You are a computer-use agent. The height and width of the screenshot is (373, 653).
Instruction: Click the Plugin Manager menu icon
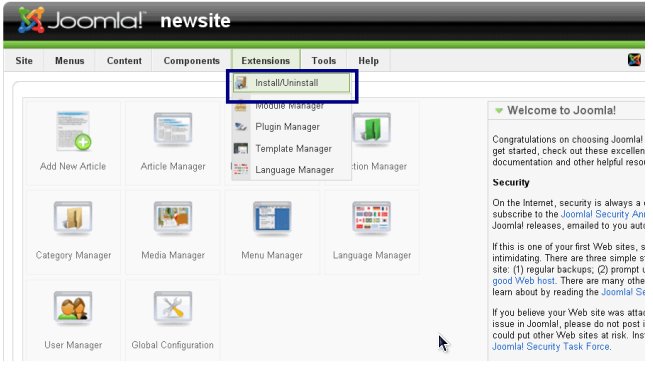tap(241, 127)
